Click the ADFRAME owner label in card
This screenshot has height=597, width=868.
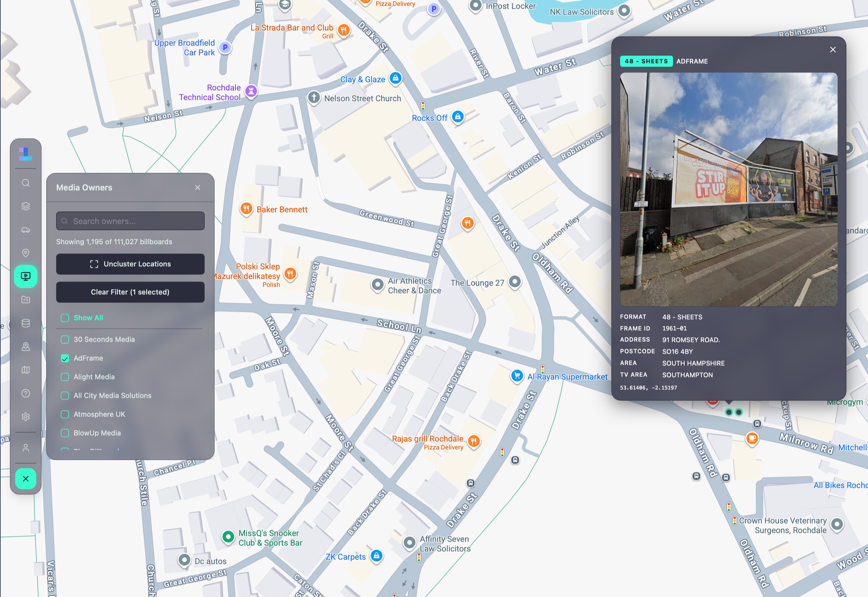click(692, 61)
